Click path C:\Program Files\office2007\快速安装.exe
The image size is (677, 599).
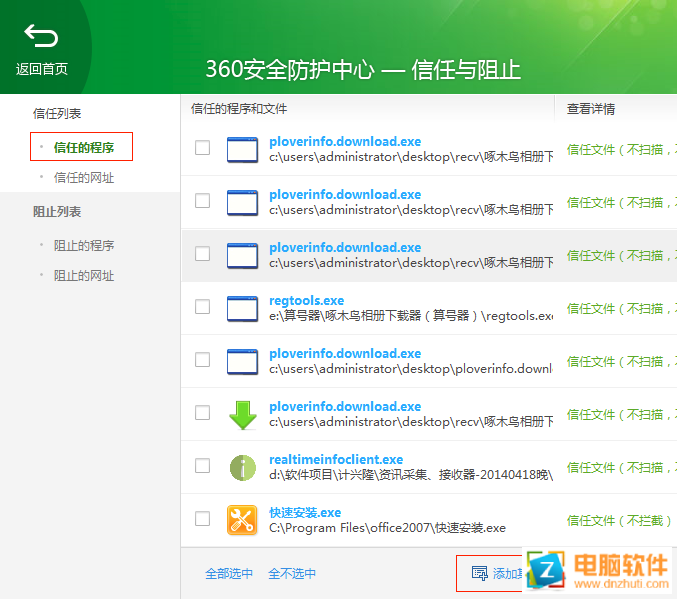tap(387, 528)
